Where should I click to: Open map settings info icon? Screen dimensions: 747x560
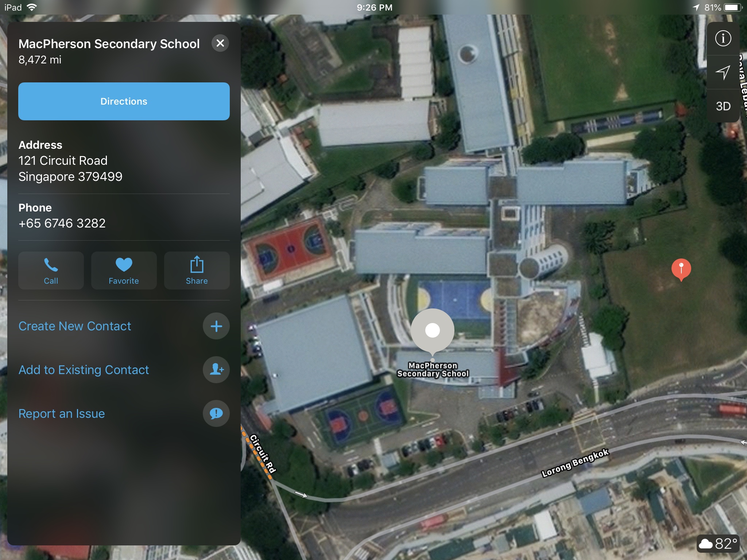pos(723,38)
